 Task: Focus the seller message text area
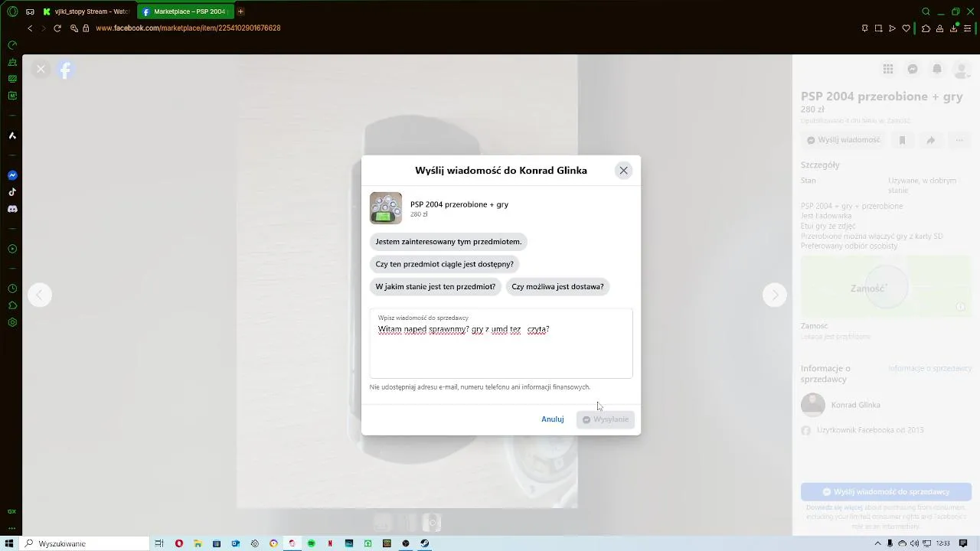[x=501, y=344]
